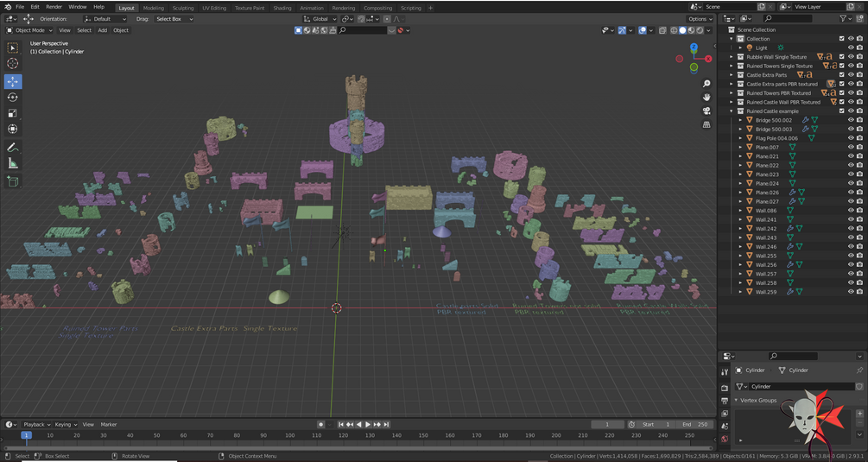This screenshot has width=868, height=462.
Task: Switch to wireframe shading mode
Action: point(674,30)
